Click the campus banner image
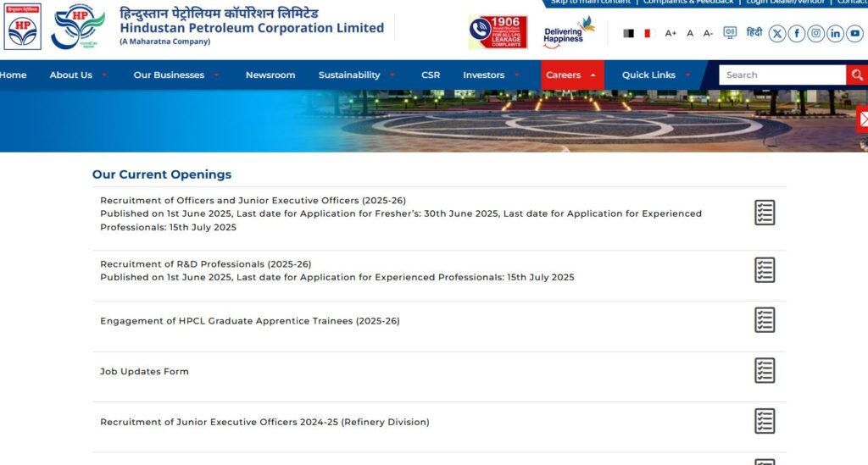The image size is (868, 465). pyautogui.click(x=434, y=121)
